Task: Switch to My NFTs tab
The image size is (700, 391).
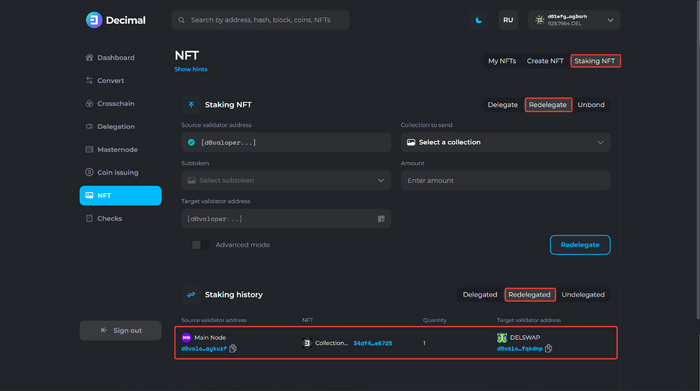Action: pyautogui.click(x=502, y=61)
